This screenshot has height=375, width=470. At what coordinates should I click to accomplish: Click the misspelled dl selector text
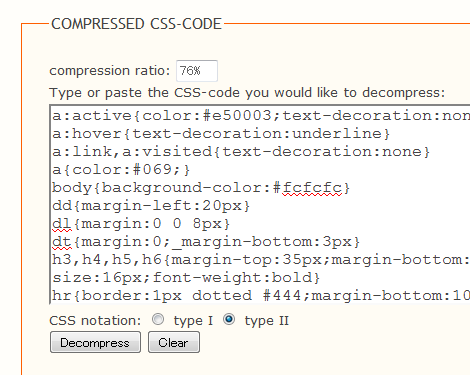tap(62, 224)
